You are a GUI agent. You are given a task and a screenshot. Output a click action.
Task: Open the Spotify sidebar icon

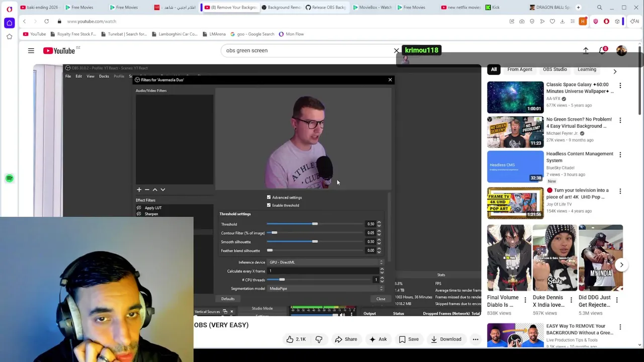click(9, 178)
